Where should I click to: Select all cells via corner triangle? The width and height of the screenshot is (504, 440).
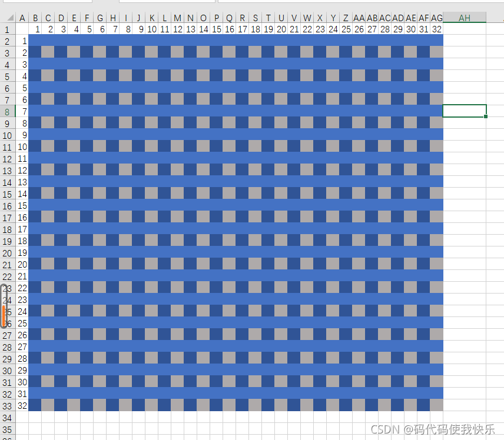[x=10, y=18]
